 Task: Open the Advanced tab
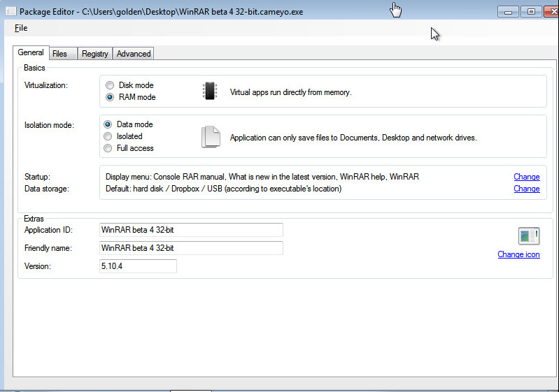(134, 54)
